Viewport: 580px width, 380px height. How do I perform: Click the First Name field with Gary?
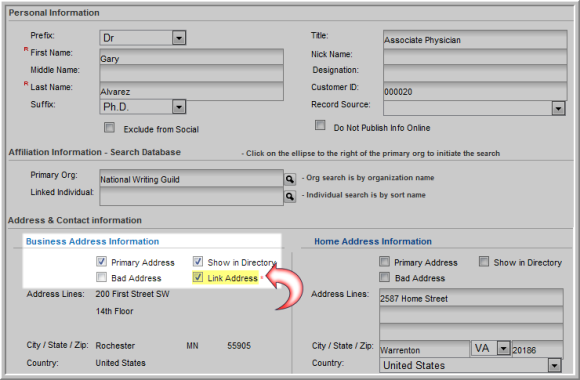point(192,57)
